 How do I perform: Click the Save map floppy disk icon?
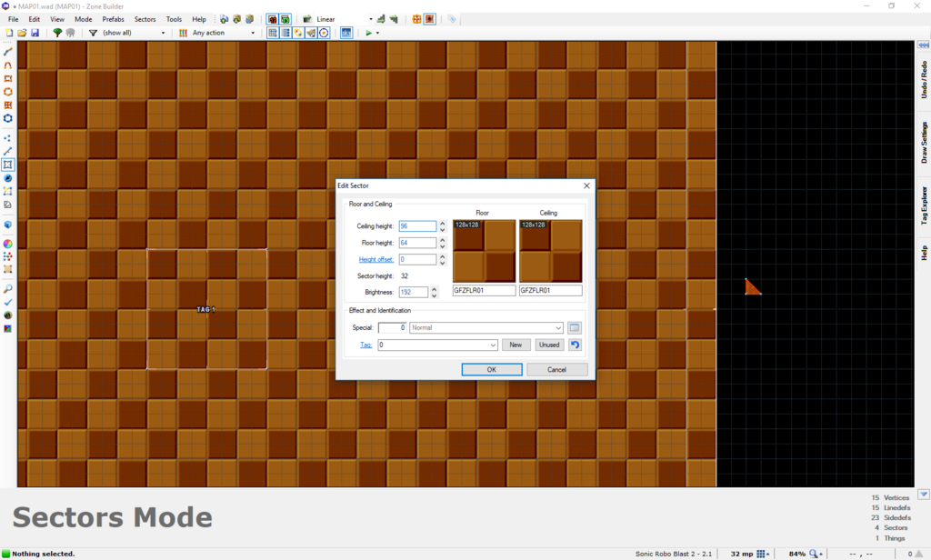[35, 33]
